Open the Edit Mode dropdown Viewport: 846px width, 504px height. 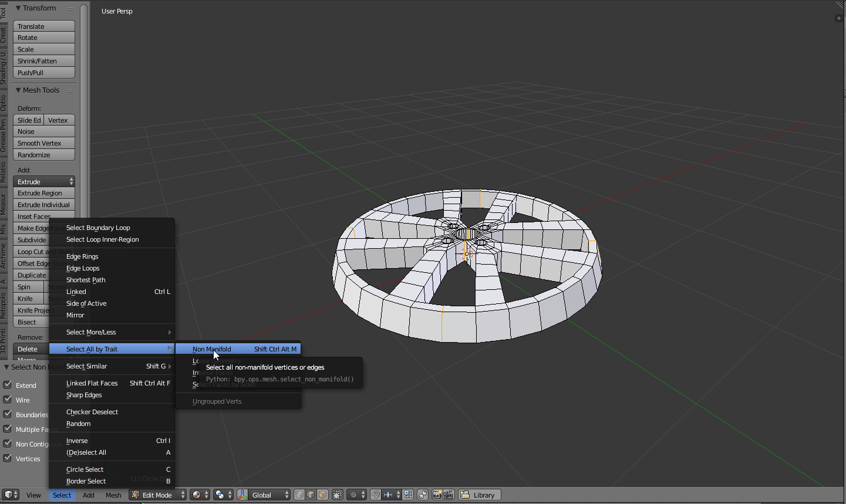pos(158,495)
